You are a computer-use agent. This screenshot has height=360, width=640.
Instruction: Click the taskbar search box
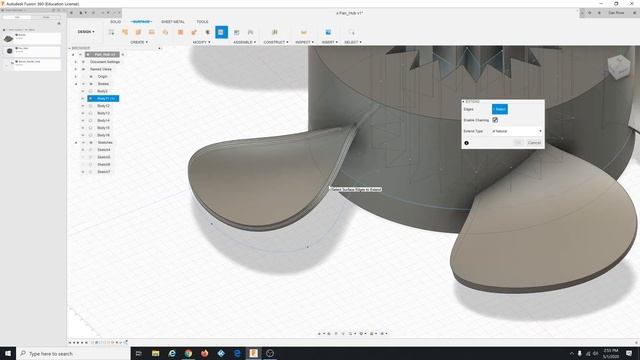point(73,353)
